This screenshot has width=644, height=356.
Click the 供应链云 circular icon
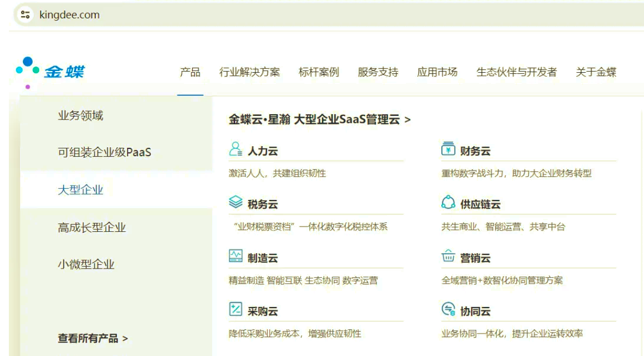point(448,202)
